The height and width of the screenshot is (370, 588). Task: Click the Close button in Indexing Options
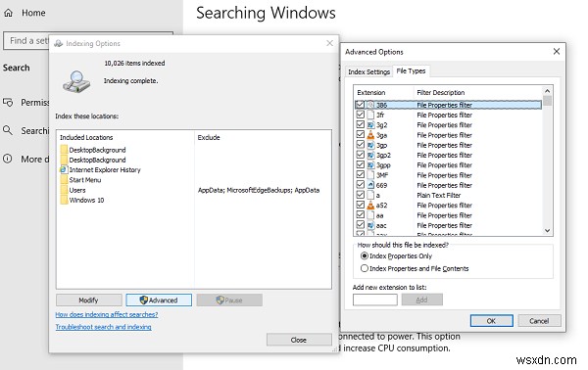tap(299, 340)
